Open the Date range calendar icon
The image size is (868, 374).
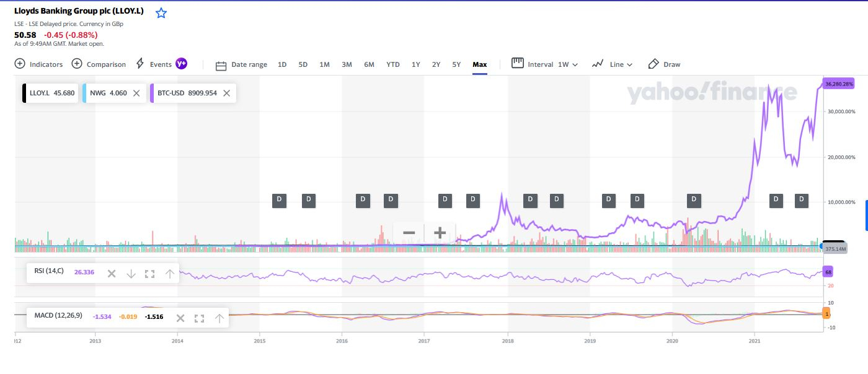coord(221,65)
